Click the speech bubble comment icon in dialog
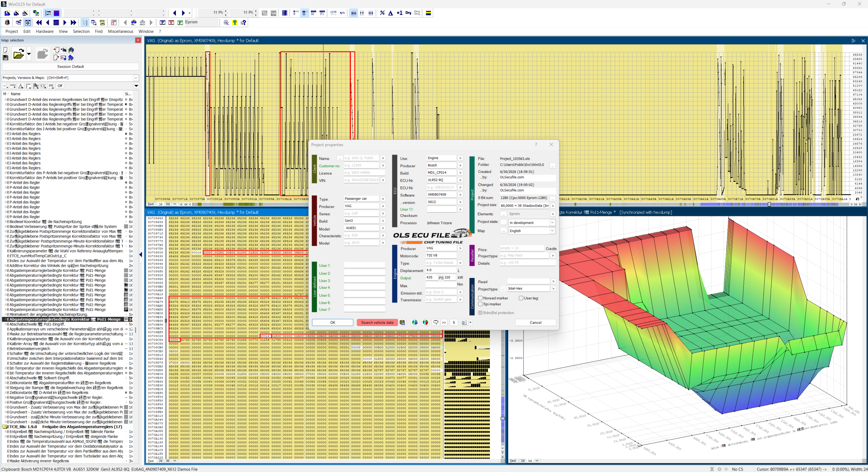The height and width of the screenshot is (472, 868). pos(436,322)
